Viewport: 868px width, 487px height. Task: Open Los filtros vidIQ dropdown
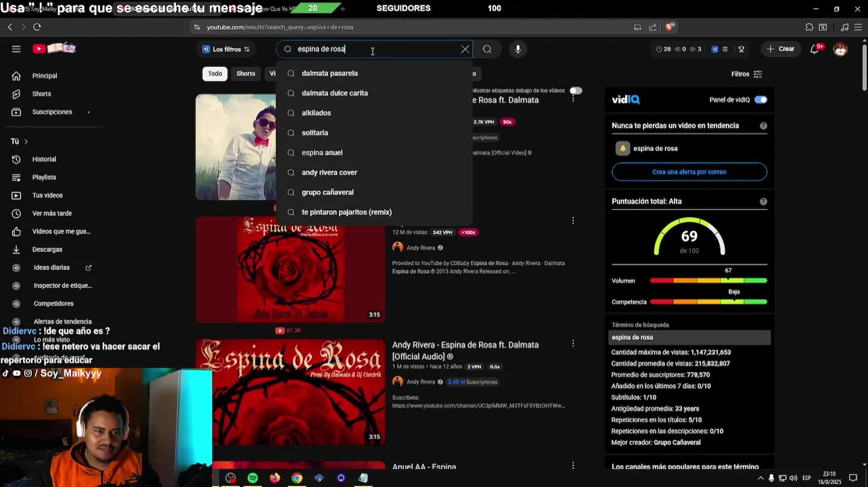[x=226, y=49]
